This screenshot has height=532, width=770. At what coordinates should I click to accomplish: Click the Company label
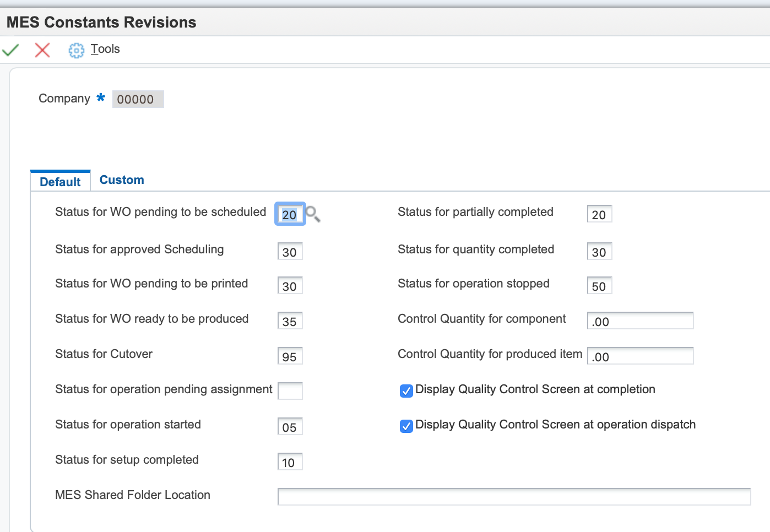pos(64,99)
